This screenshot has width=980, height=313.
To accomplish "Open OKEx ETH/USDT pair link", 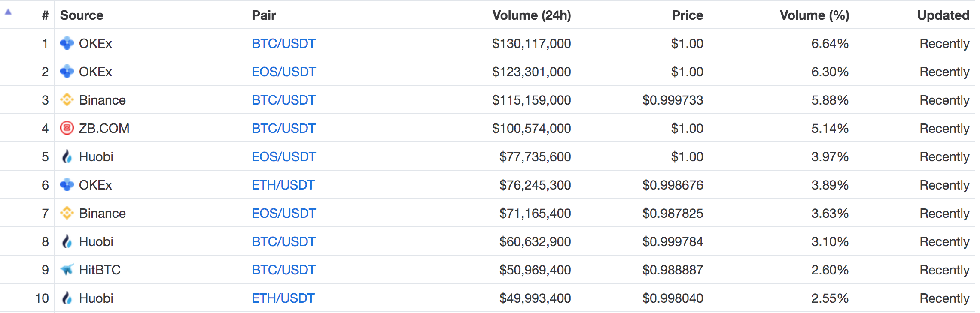I will click(283, 185).
